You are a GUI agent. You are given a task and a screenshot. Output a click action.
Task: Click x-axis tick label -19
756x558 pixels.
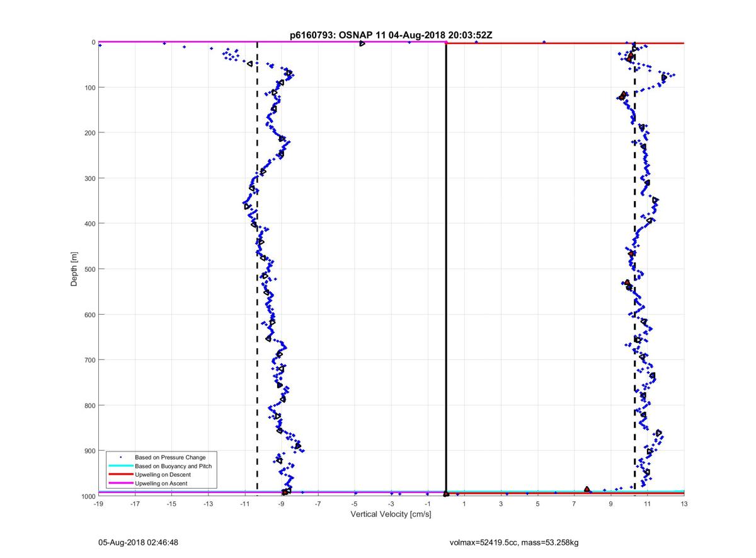click(x=98, y=504)
